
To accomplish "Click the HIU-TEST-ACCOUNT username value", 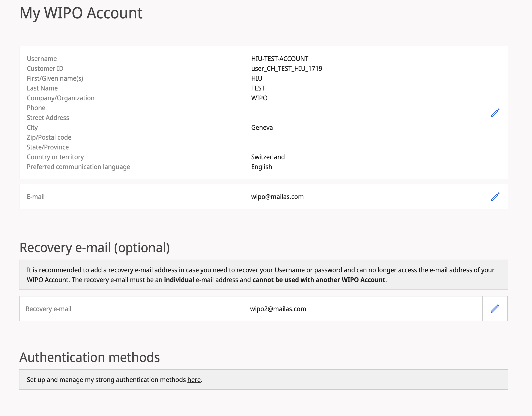I will click(x=280, y=59).
